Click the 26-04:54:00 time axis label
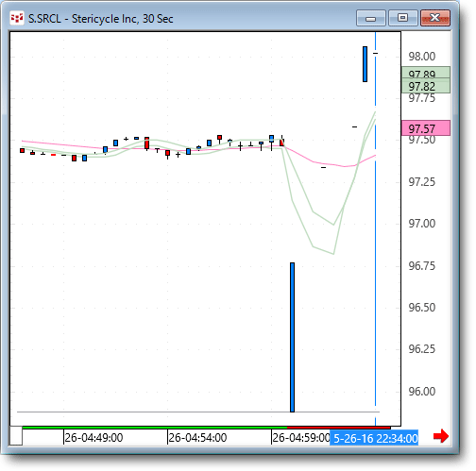The height and width of the screenshot is (471, 476). (x=197, y=438)
